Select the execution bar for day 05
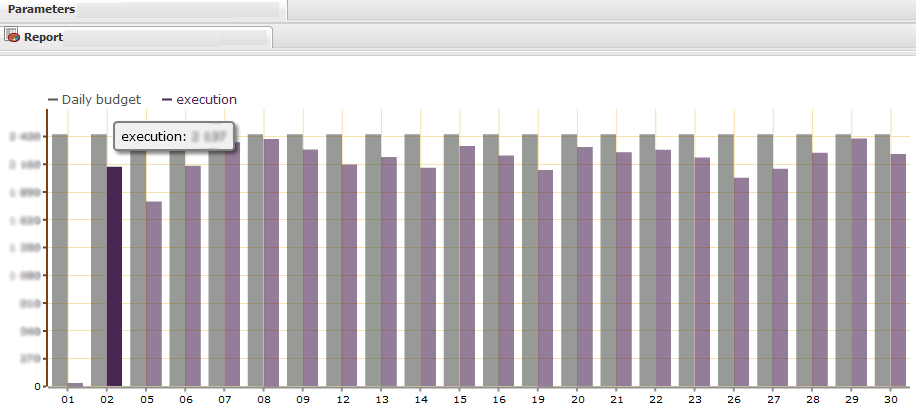Viewport: 916px width, 417px height. pyautogui.click(x=154, y=294)
